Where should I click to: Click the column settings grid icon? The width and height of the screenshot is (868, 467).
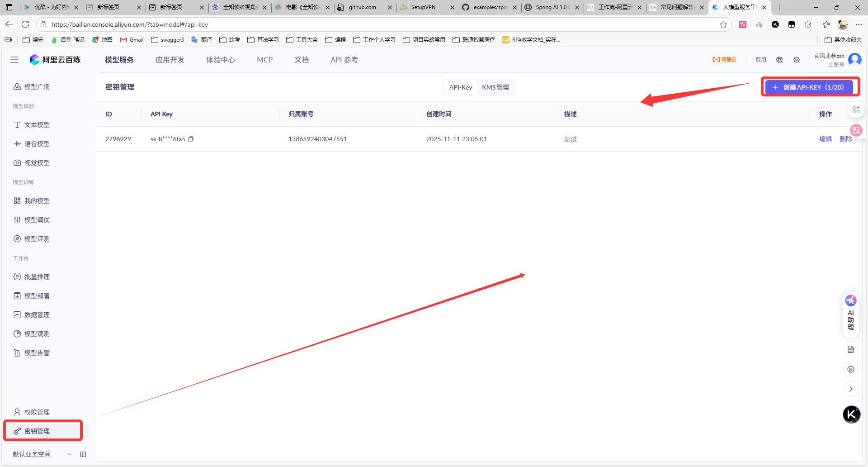tap(856, 110)
